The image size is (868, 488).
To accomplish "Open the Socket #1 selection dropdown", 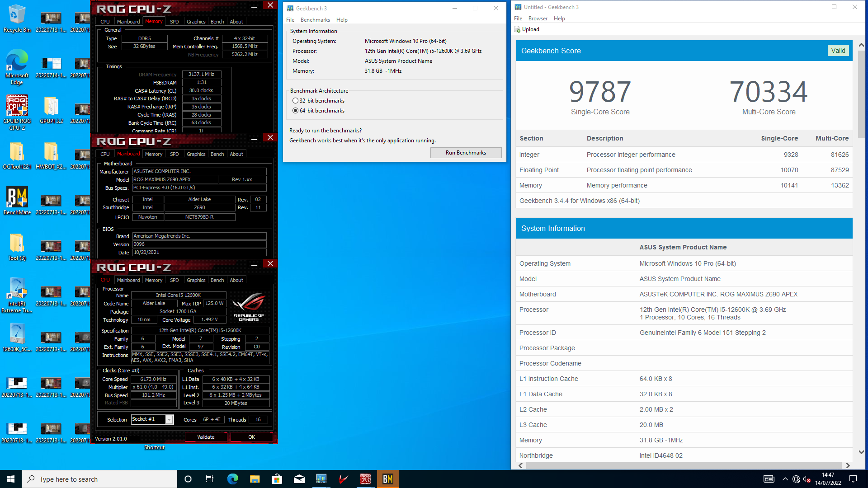I will pyautogui.click(x=169, y=420).
